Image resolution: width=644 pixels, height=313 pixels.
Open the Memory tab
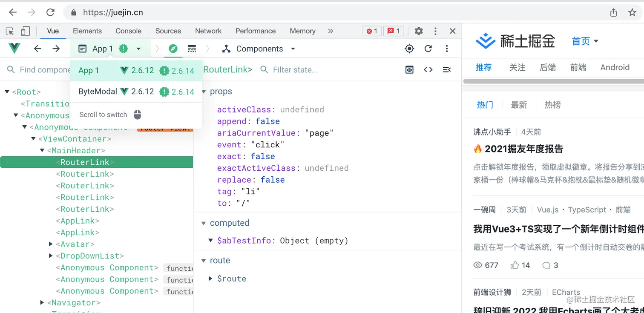click(x=302, y=31)
